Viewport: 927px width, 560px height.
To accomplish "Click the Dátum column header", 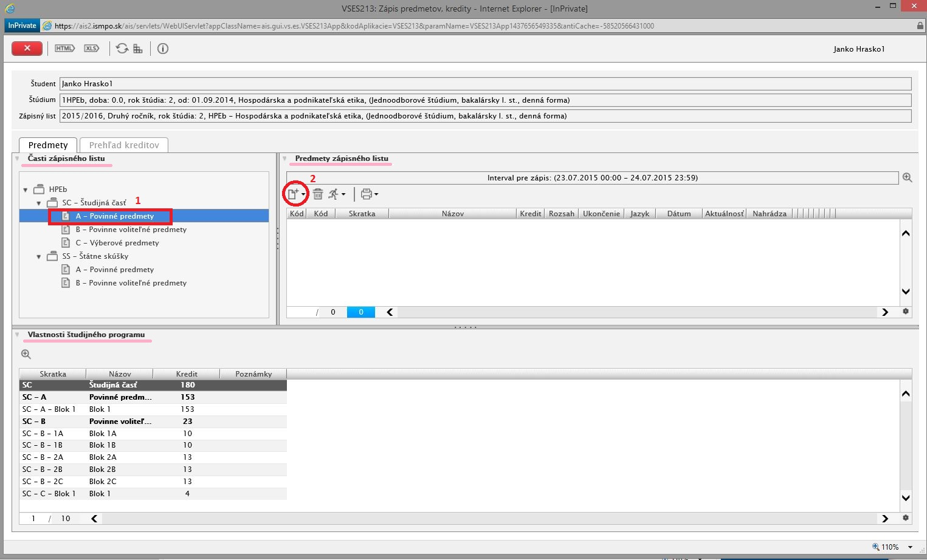I will 678,214.
